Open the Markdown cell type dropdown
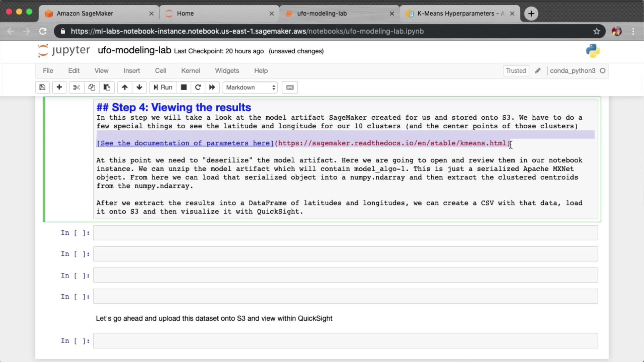The width and height of the screenshot is (644, 362). pos(250,87)
